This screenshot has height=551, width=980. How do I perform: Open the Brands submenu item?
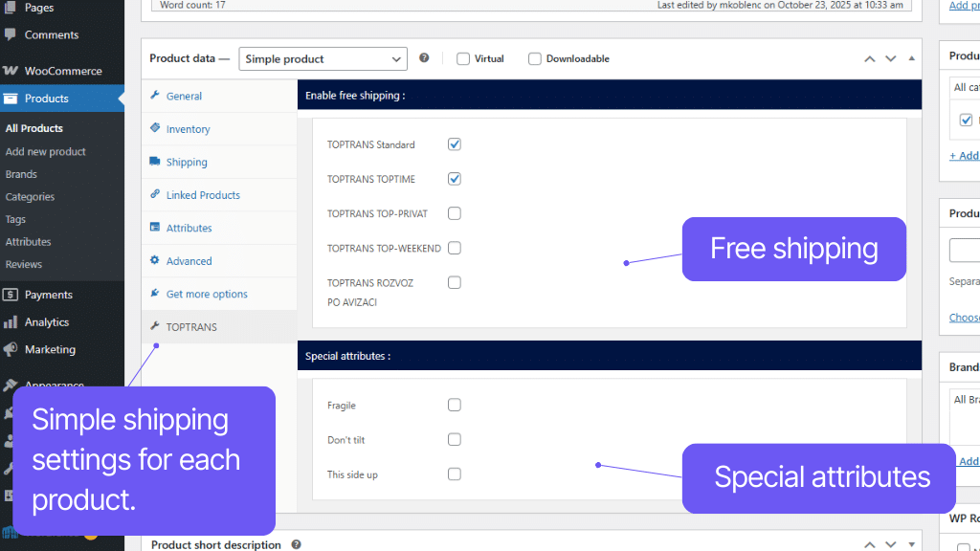[x=21, y=174]
